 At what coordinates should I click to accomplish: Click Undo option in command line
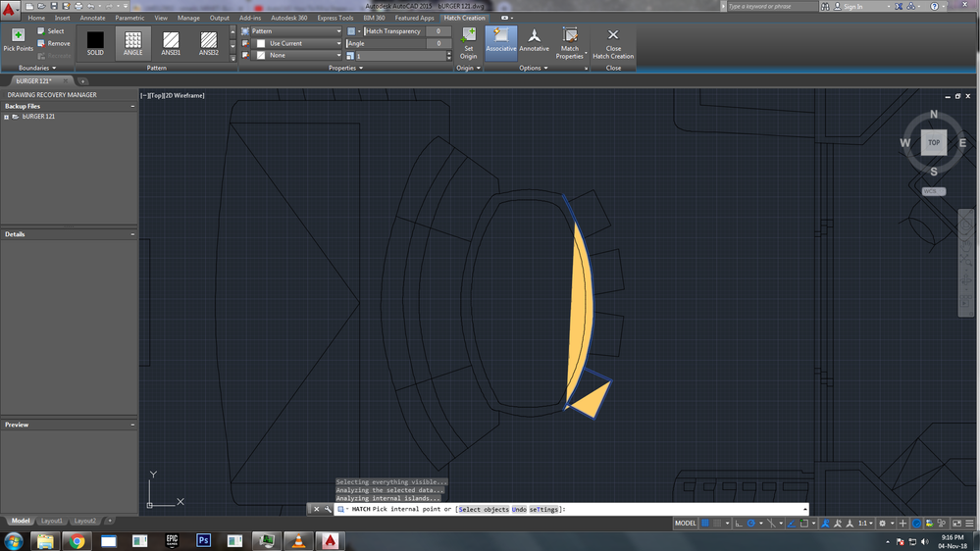coord(519,509)
